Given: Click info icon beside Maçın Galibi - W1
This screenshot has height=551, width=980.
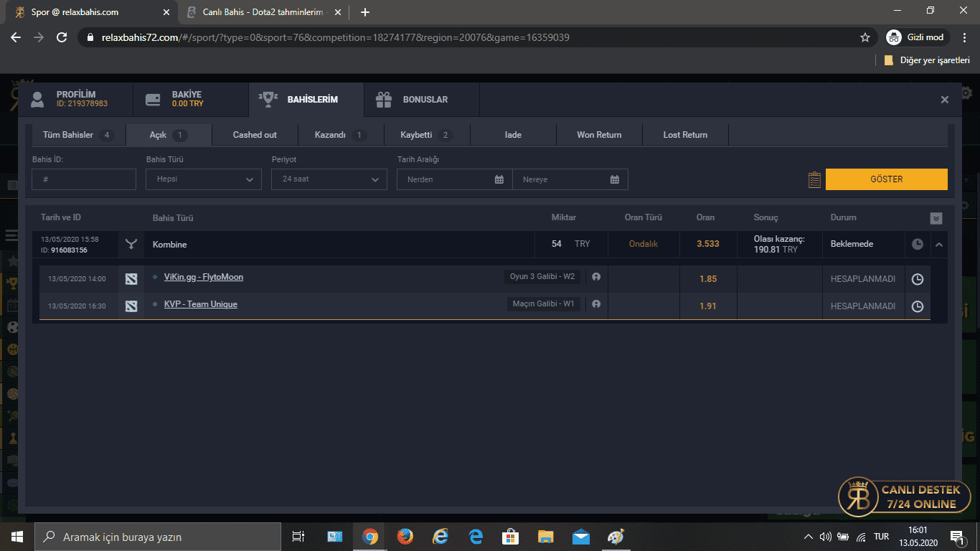Looking at the screenshot, I should 596,304.
